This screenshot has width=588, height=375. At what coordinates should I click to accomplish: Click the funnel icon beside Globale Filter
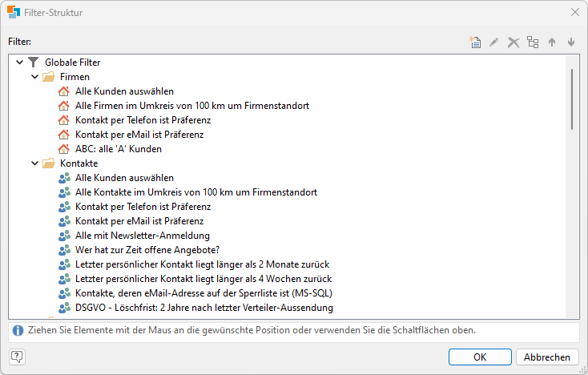coord(33,62)
